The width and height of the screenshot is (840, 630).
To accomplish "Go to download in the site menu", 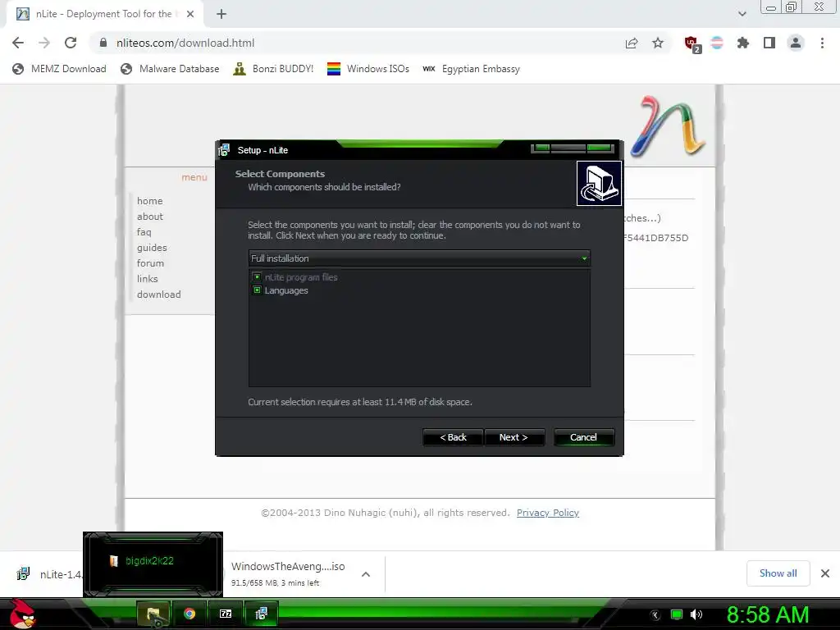I will tap(158, 294).
